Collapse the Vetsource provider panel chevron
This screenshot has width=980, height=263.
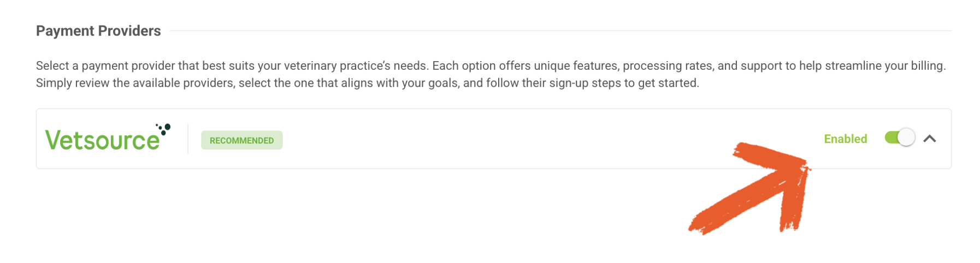[930, 139]
